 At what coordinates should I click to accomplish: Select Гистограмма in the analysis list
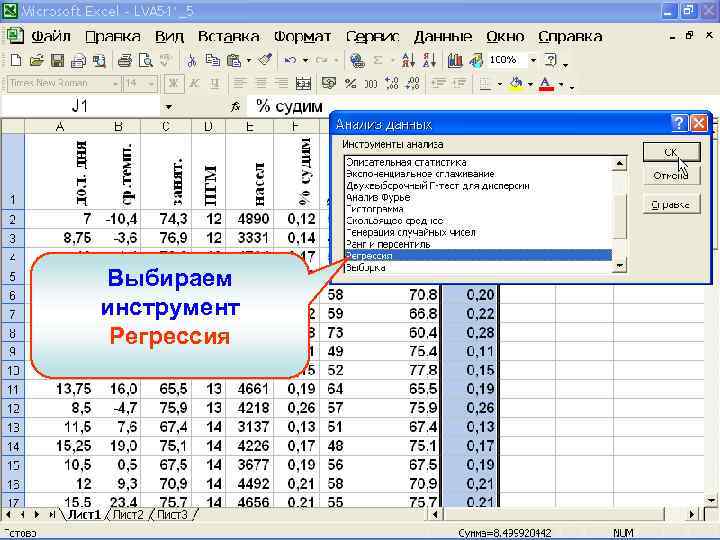coord(478,209)
